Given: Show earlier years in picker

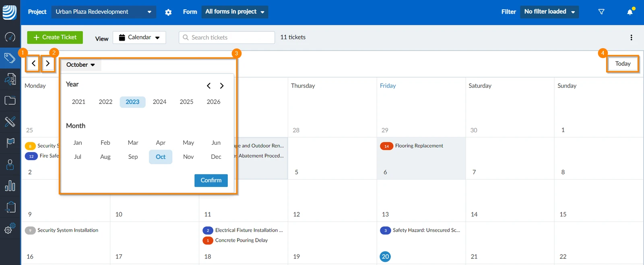Looking at the screenshot, I should 208,86.
